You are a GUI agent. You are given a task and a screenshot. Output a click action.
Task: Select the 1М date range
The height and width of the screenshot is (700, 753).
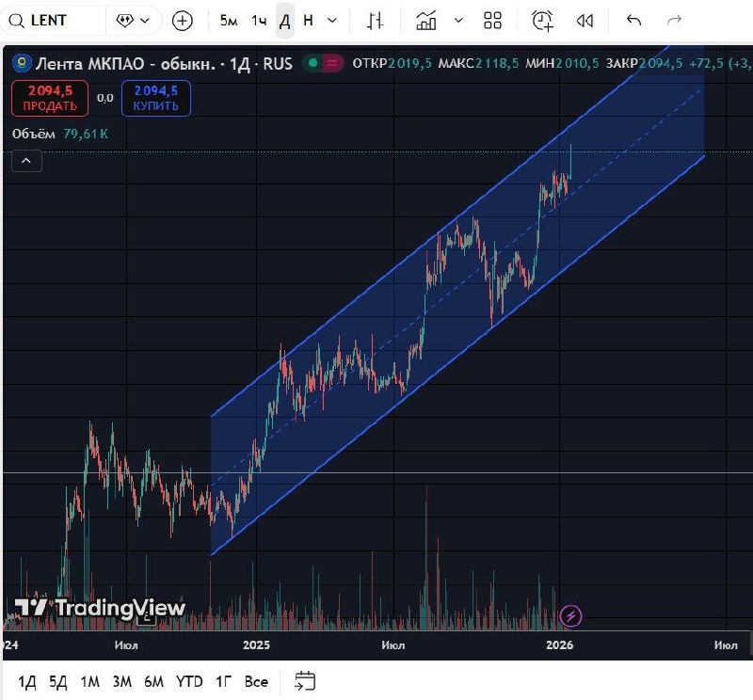pos(90,682)
